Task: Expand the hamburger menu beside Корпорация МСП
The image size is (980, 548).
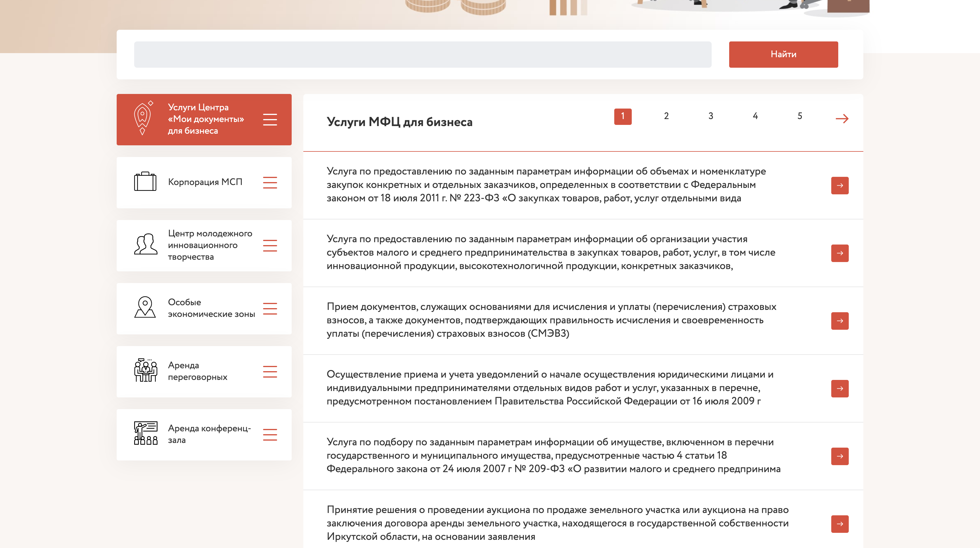Action: 270,183
